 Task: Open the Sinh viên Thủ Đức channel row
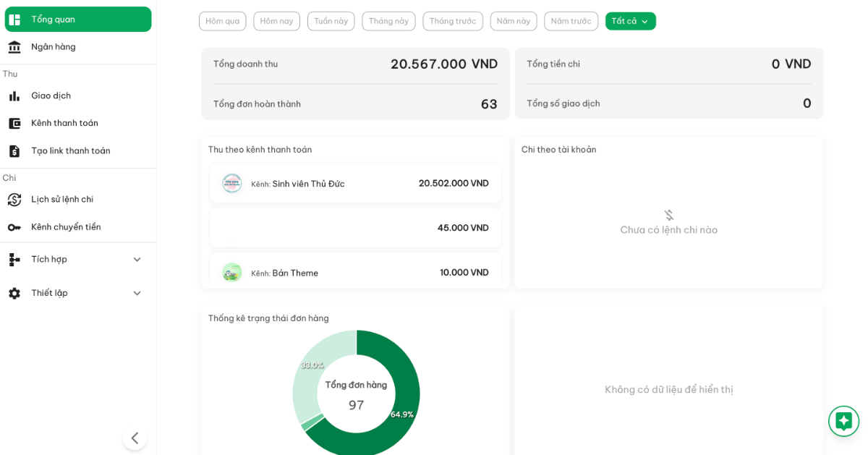coord(355,183)
